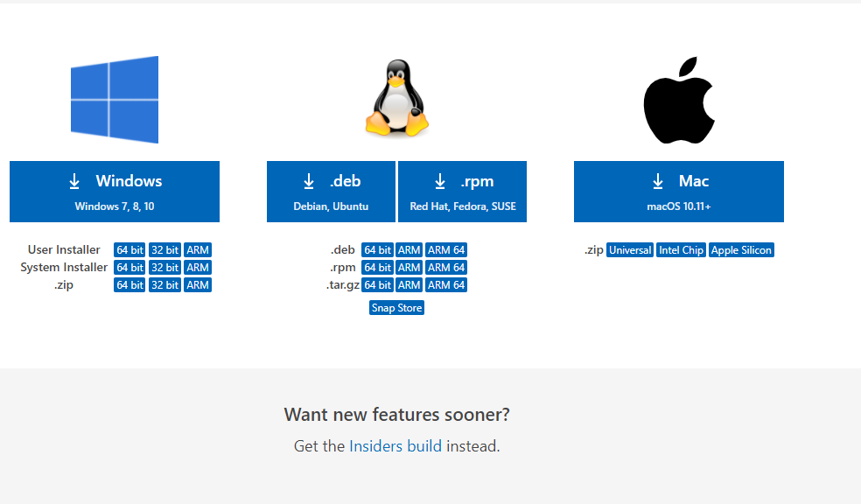The height and width of the screenshot is (504, 861).
Task: Get the Windows User Installer ARM
Action: click(198, 249)
